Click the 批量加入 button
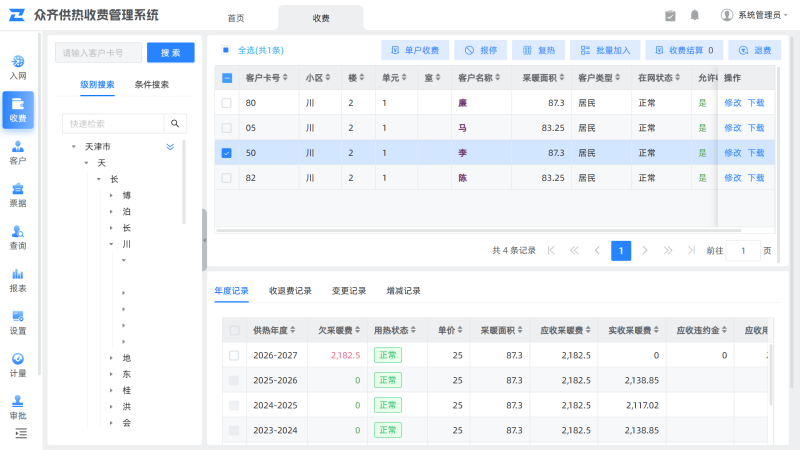The width and height of the screenshot is (800, 450). point(605,50)
